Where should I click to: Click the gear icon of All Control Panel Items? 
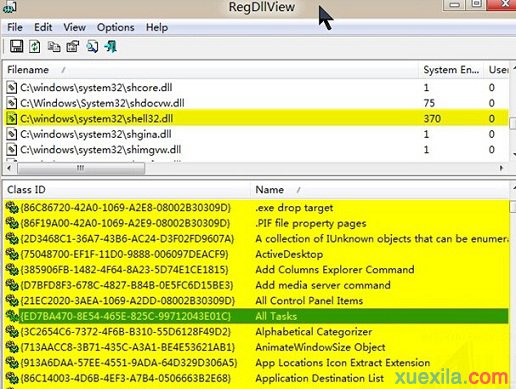(x=12, y=300)
